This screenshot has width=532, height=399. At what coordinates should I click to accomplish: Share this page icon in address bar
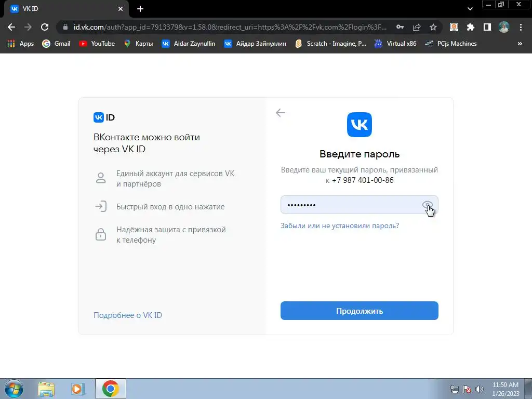[x=417, y=27]
